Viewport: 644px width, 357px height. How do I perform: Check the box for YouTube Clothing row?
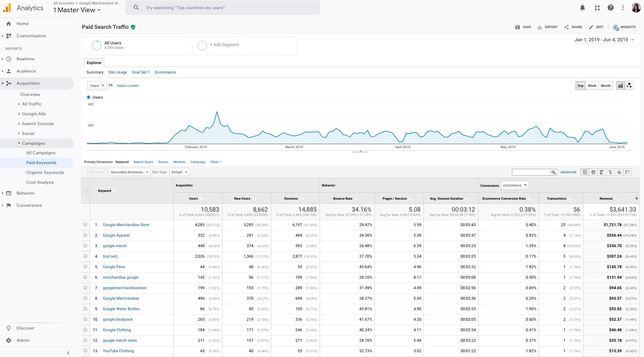point(85,351)
